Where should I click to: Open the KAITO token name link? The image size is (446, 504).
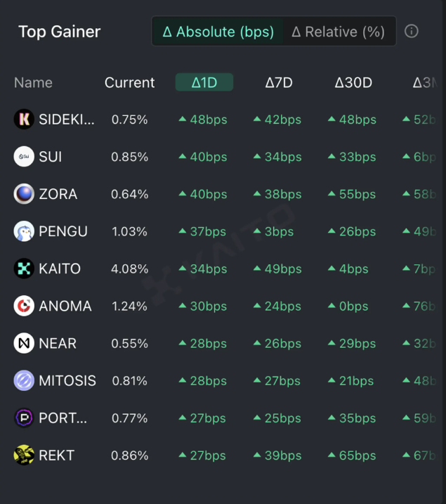click(60, 269)
